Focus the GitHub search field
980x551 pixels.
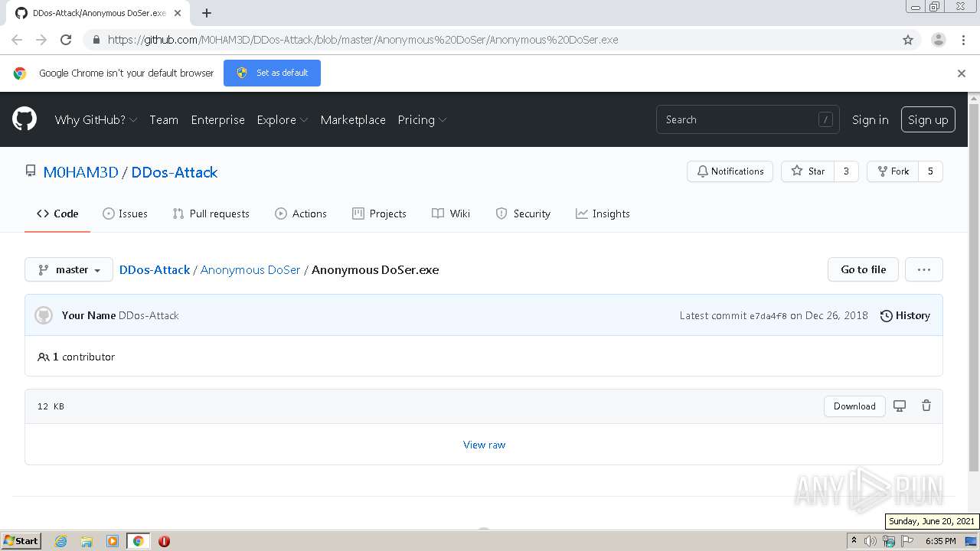pyautogui.click(x=747, y=119)
